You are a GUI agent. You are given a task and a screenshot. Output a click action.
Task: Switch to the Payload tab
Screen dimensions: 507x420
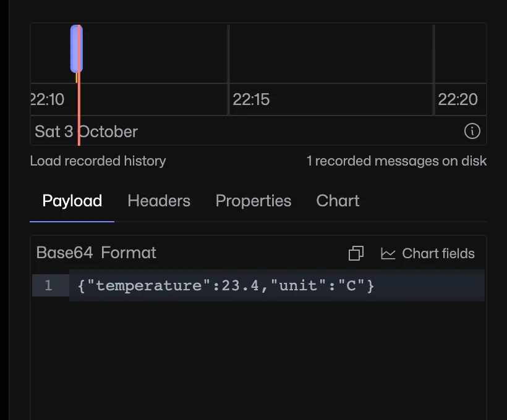tap(72, 201)
